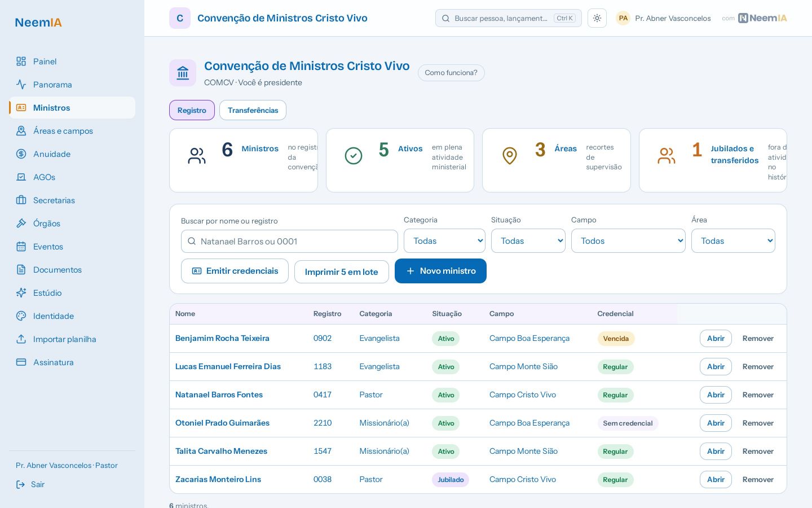Select Ministros in the sidebar menu
The height and width of the screenshot is (508, 812).
click(x=72, y=108)
